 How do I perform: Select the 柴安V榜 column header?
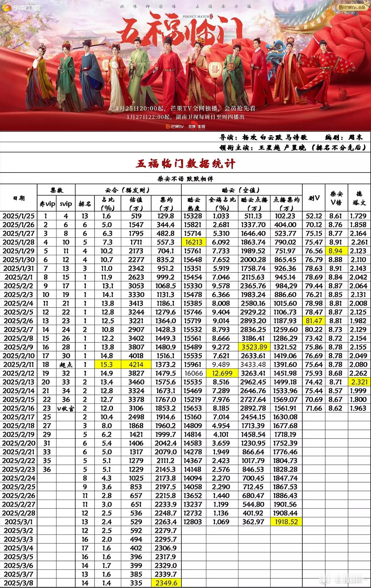point(336,198)
